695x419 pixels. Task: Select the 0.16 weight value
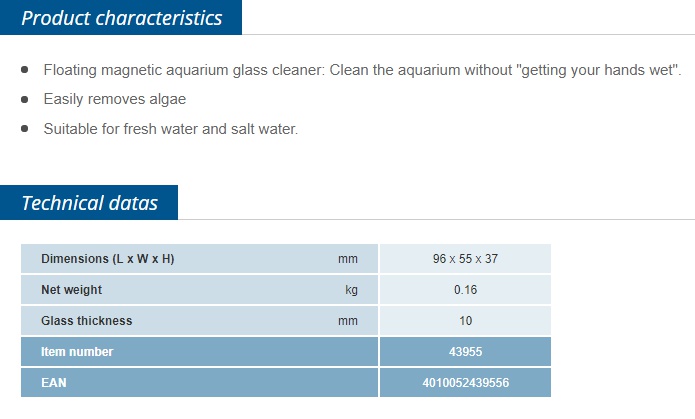coord(465,290)
